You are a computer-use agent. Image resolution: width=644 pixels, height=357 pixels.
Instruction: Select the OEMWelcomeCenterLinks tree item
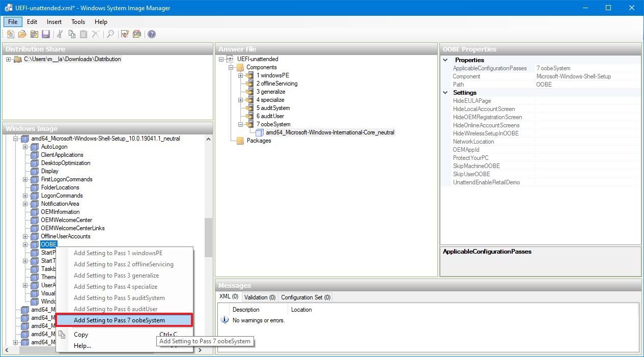coord(73,228)
